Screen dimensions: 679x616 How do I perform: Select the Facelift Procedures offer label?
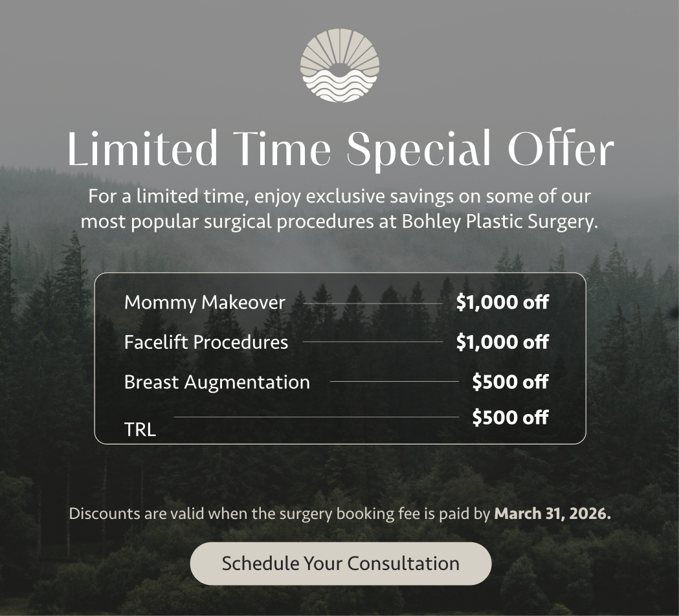click(206, 342)
